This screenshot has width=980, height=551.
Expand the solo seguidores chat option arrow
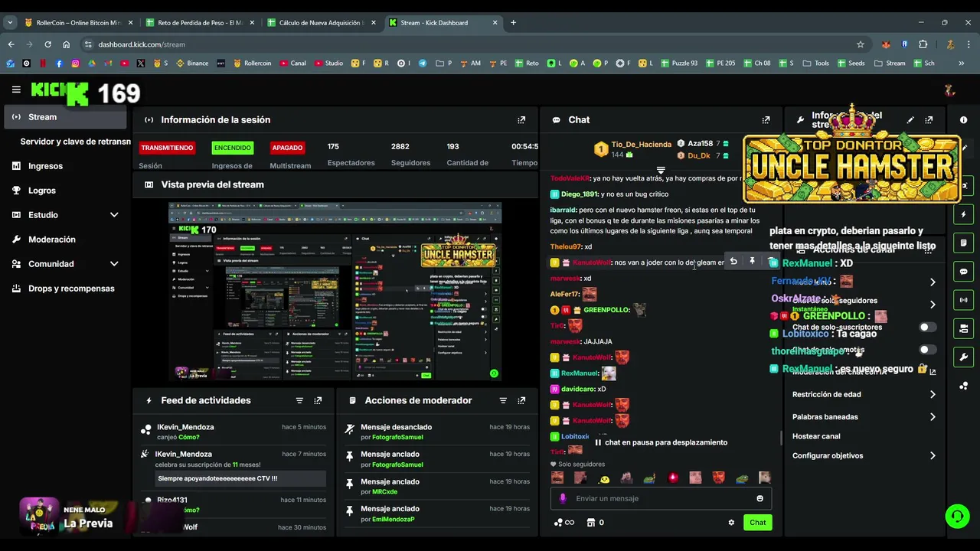click(x=933, y=305)
